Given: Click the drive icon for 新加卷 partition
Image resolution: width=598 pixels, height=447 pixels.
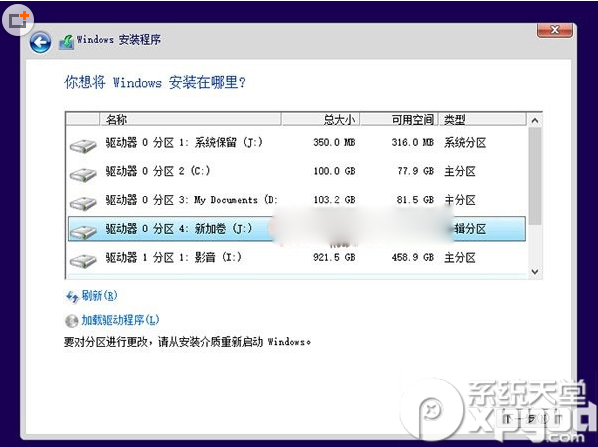Looking at the screenshot, I should pyautogui.click(x=83, y=232).
